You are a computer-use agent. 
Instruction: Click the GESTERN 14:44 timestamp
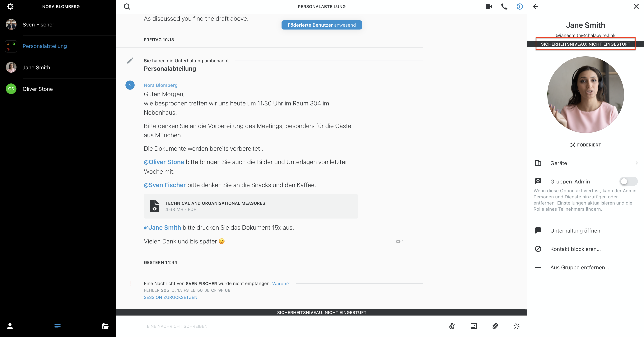160,262
